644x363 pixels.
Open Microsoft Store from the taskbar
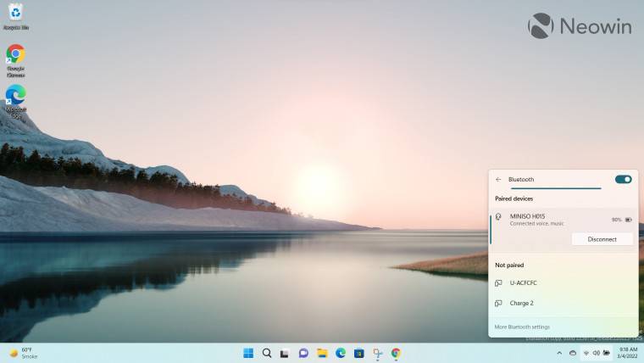pyautogui.click(x=358, y=353)
